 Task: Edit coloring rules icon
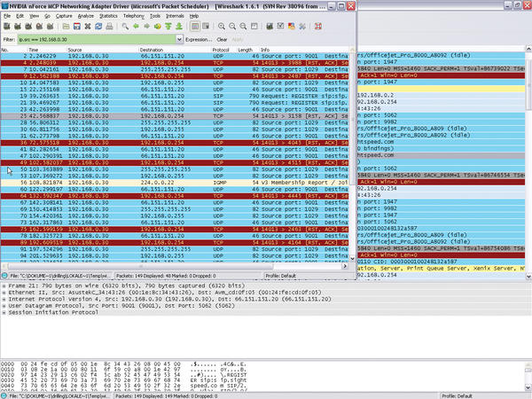coord(292,26)
